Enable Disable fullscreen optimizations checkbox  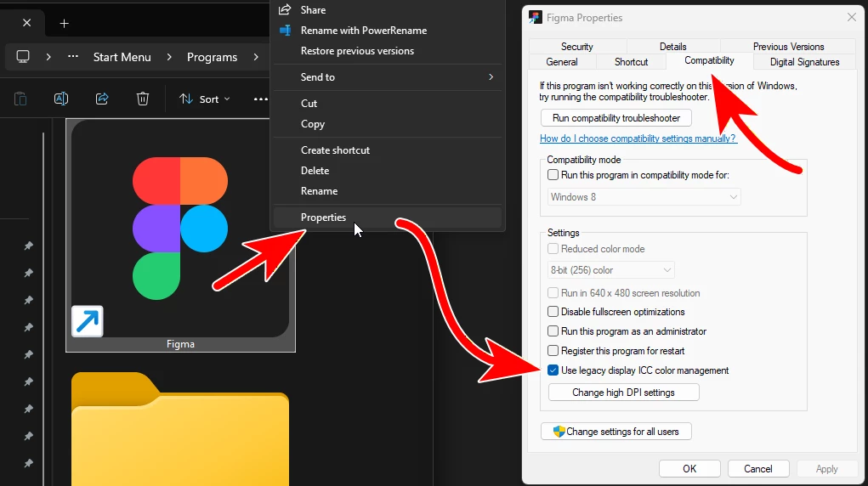point(553,312)
